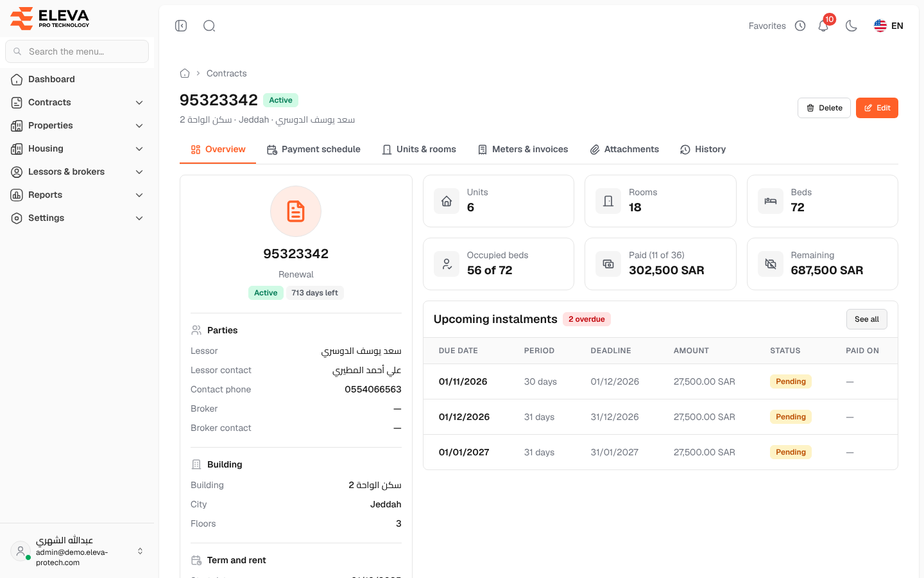
Task: Select instalment row due 01/11/2026
Action: pyautogui.click(x=660, y=381)
